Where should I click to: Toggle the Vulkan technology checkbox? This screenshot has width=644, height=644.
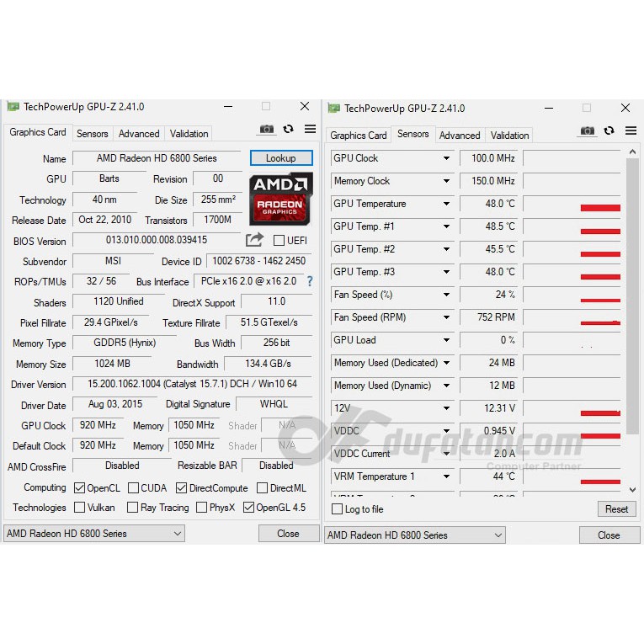(x=80, y=508)
